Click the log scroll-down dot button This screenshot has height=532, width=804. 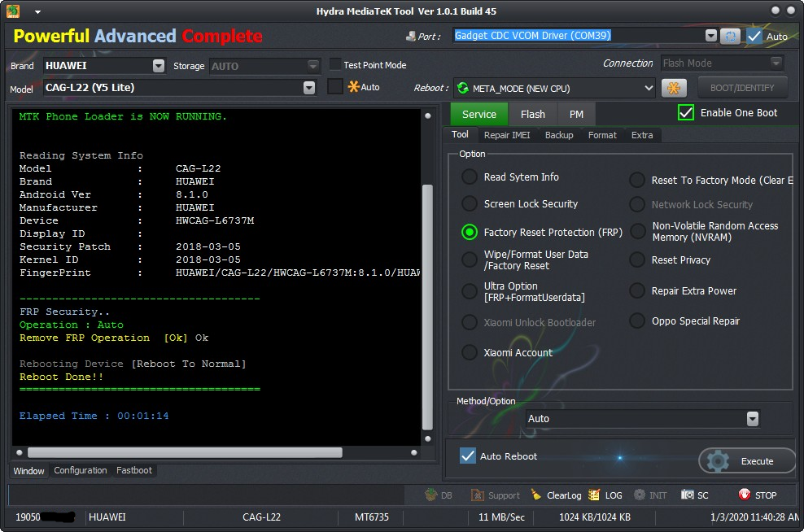[428, 438]
